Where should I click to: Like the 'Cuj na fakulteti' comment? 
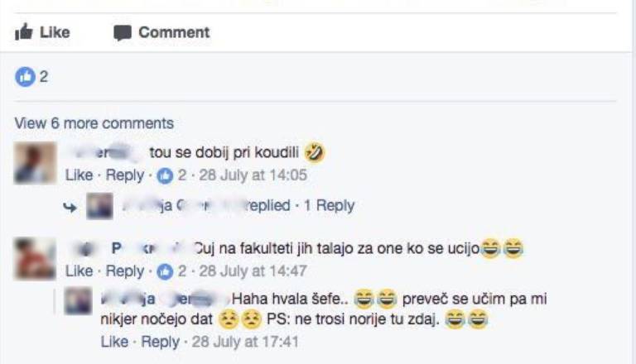[79, 271]
